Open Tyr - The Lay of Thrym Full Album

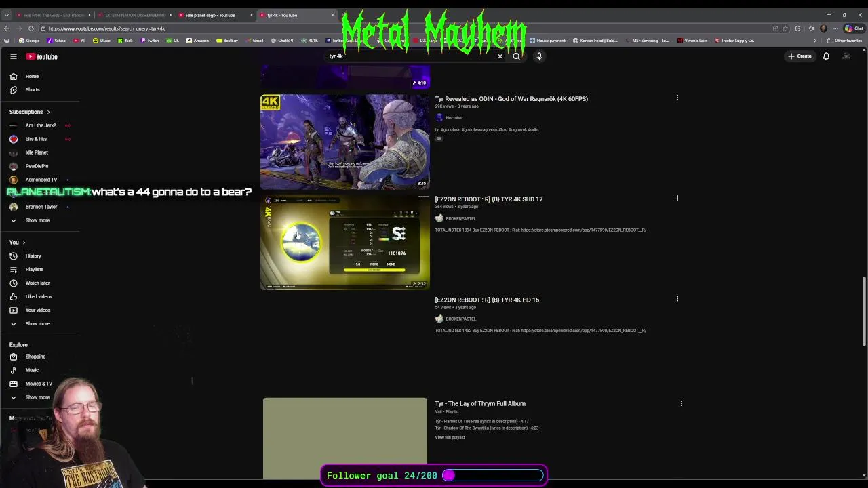click(480, 403)
